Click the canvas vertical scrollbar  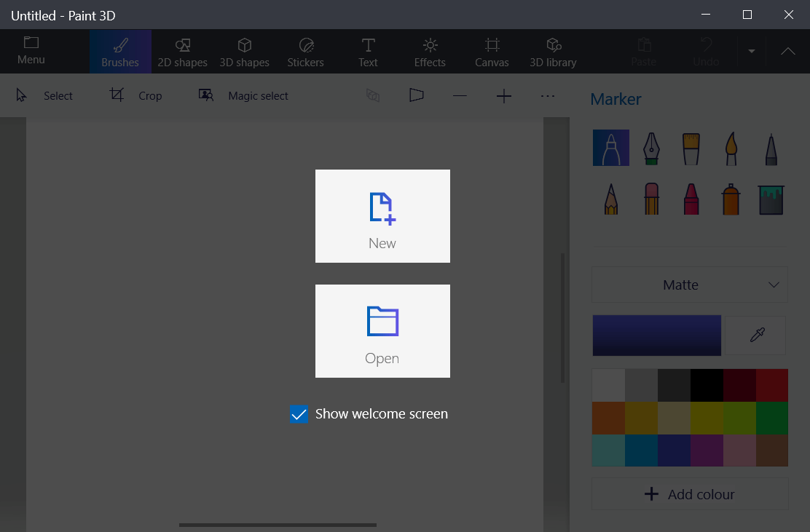tap(562, 318)
